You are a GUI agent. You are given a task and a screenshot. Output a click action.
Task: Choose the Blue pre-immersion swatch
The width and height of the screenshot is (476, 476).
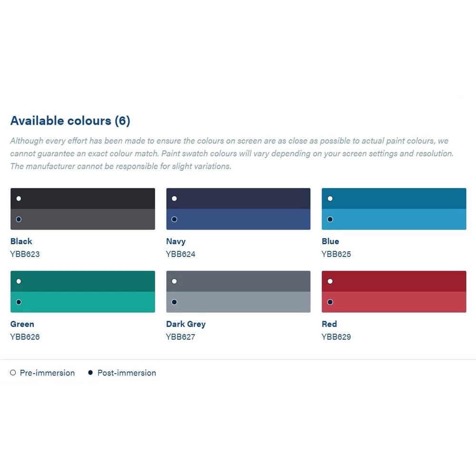[x=394, y=198]
